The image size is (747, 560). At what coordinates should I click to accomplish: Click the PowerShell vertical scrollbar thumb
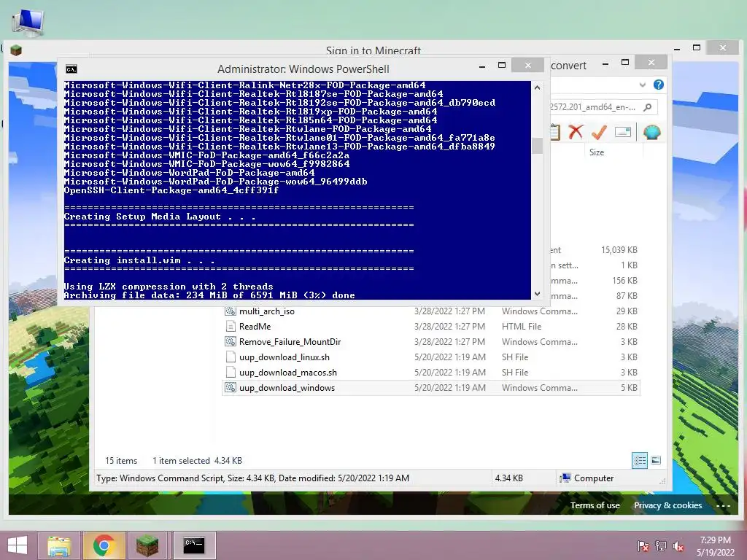538,146
